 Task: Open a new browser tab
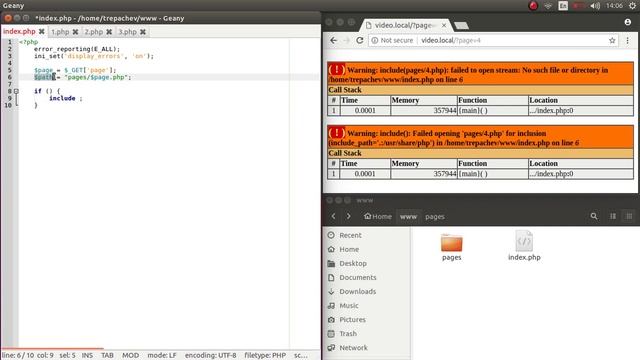[x=461, y=26]
